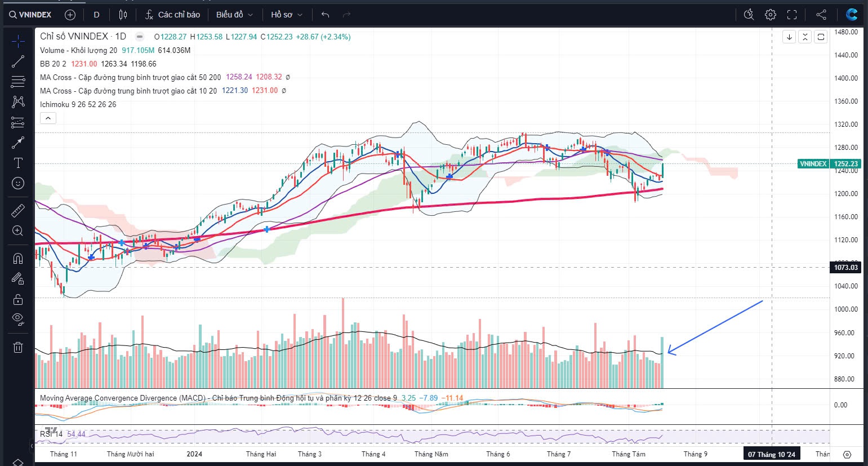Activate the zoom in tool

click(18, 230)
